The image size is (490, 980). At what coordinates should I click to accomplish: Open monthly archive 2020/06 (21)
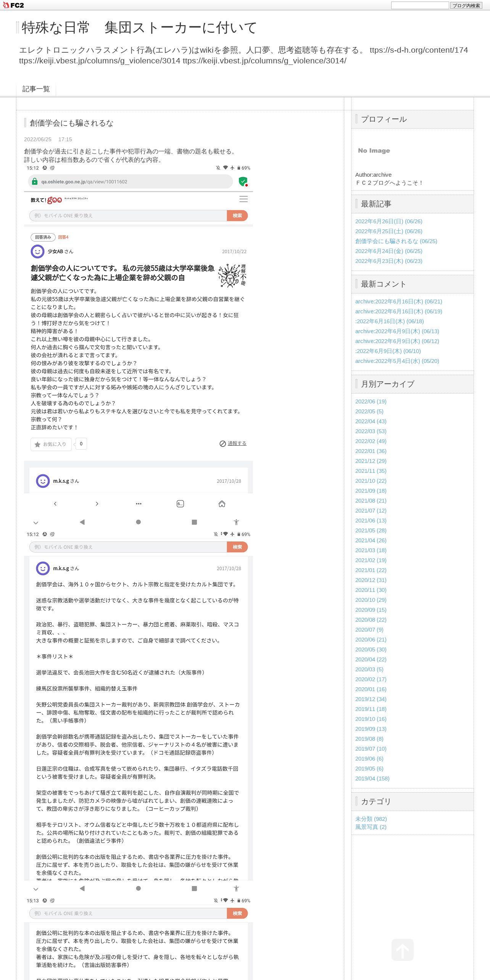(371, 640)
